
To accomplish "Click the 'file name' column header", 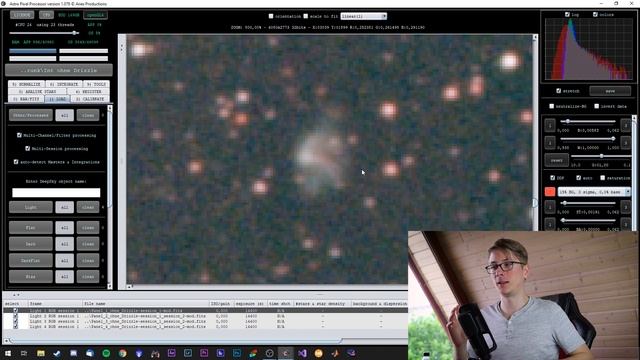I will click(x=146, y=304).
